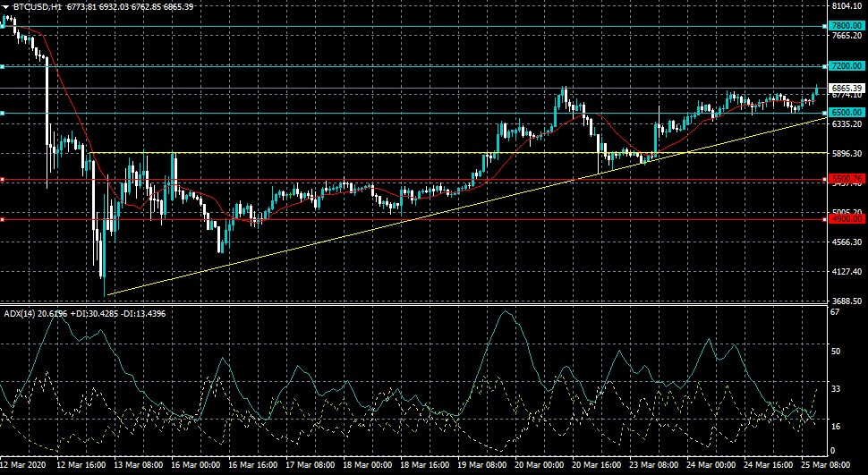Click the 18 Mar 16:00 time axis label
The width and height of the screenshot is (868, 475).
(425, 465)
